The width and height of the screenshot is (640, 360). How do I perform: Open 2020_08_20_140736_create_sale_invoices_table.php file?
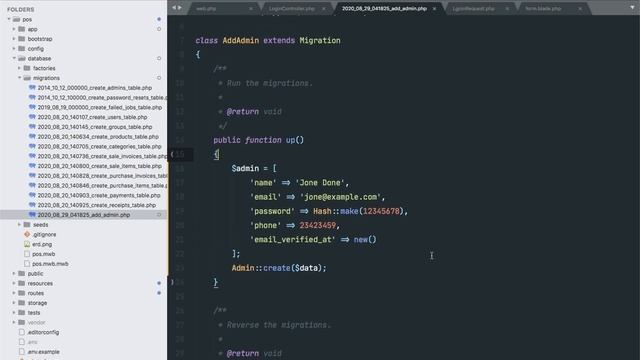(102, 156)
